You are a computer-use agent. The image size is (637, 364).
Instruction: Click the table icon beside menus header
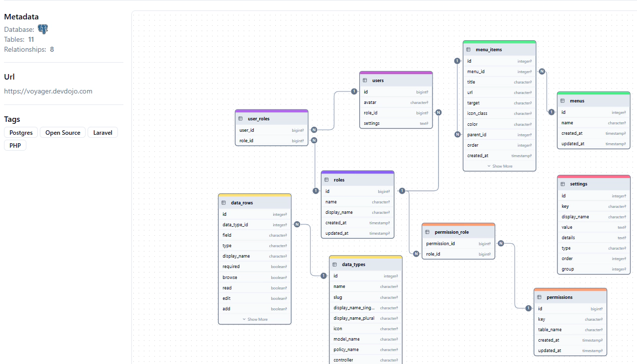(562, 101)
